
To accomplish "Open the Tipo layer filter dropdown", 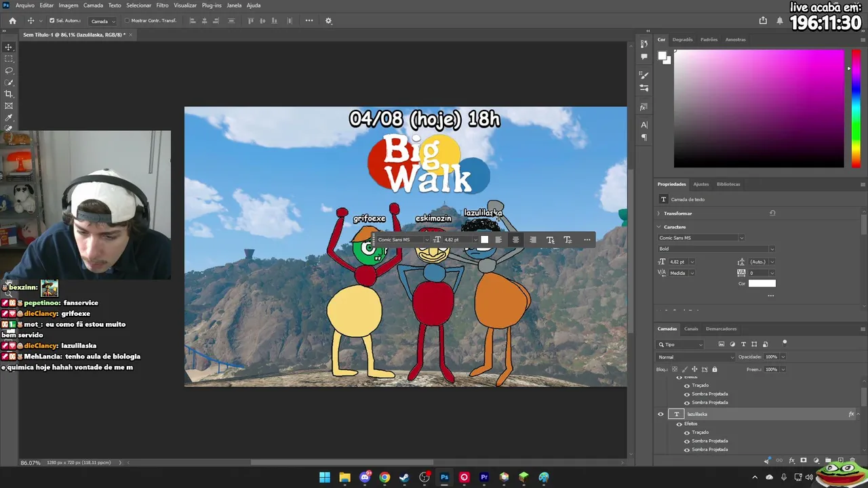I will pos(681,344).
